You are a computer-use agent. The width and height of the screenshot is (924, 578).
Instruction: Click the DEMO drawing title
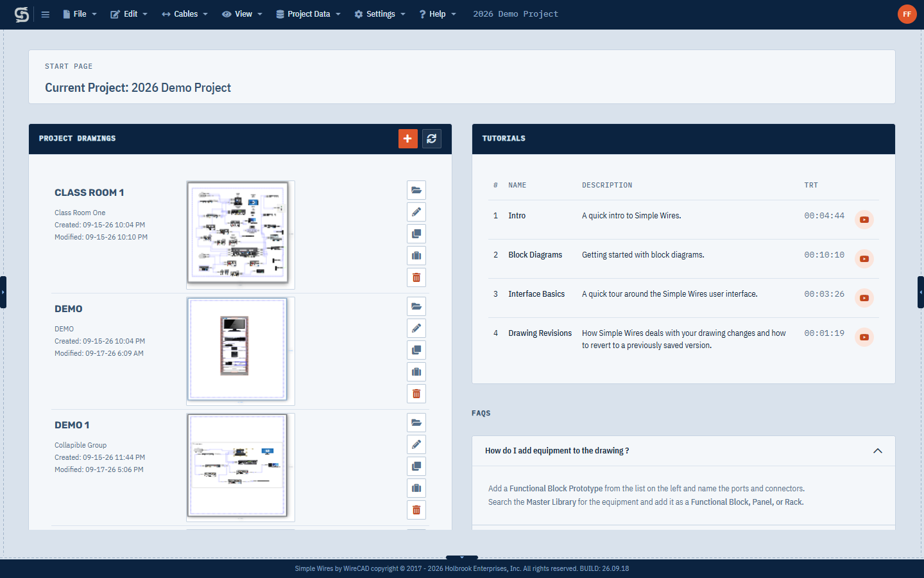pyautogui.click(x=69, y=309)
